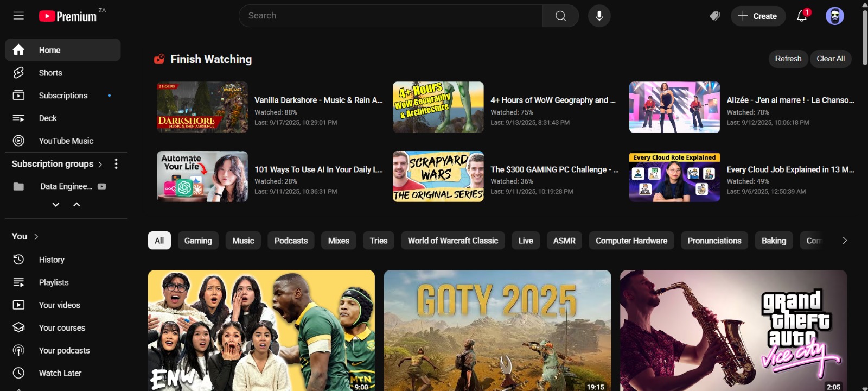Select the All filter chip
This screenshot has height=391, width=868.
tap(159, 241)
